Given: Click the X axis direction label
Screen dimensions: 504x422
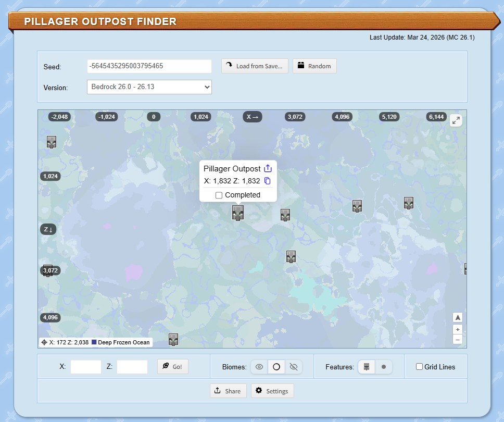Looking at the screenshot, I should (x=253, y=117).
